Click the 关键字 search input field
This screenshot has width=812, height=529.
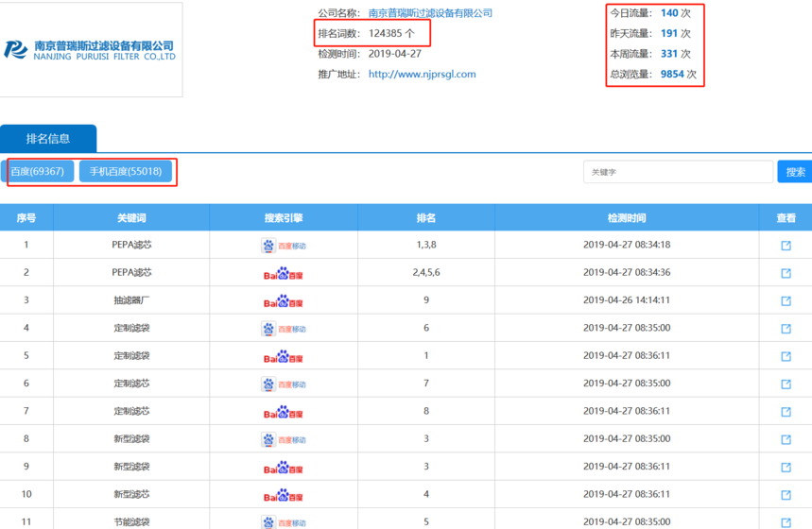pos(679,172)
